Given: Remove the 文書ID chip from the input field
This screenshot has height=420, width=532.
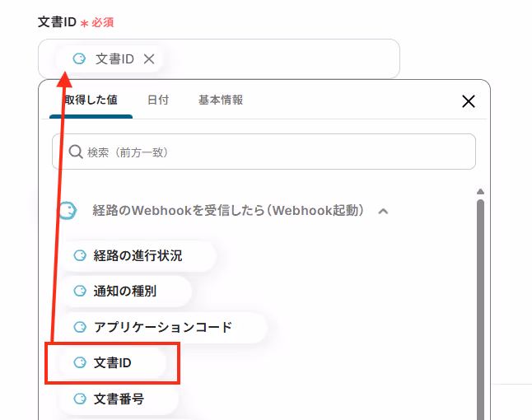Looking at the screenshot, I should 149,59.
